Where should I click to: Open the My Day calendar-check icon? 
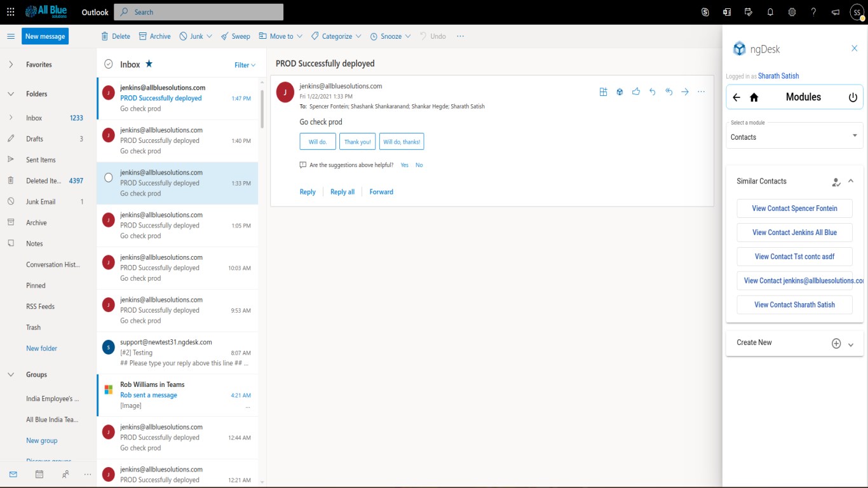pos(749,12)
